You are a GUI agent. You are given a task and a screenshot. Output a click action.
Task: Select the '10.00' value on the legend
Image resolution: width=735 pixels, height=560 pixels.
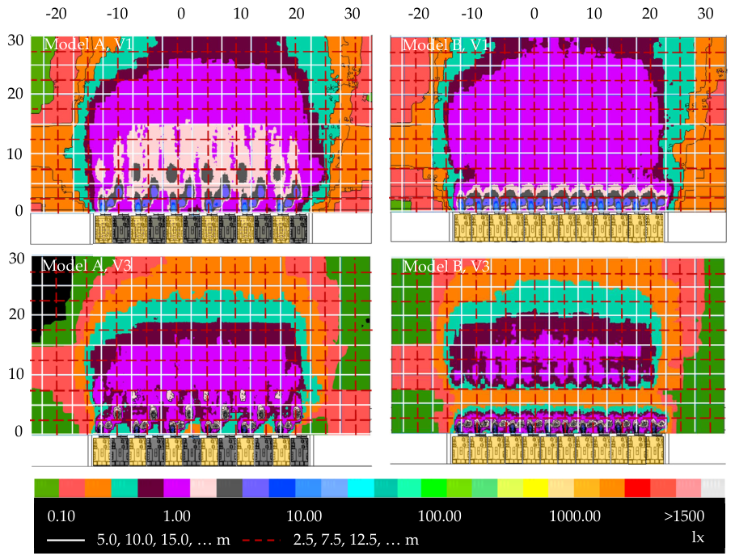click(304, 516)
